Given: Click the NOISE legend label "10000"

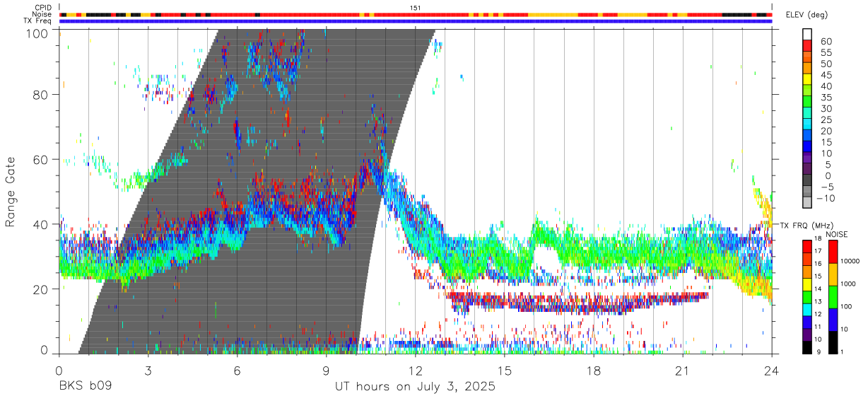Looking at the screenshot, I should tap(849, 262).
